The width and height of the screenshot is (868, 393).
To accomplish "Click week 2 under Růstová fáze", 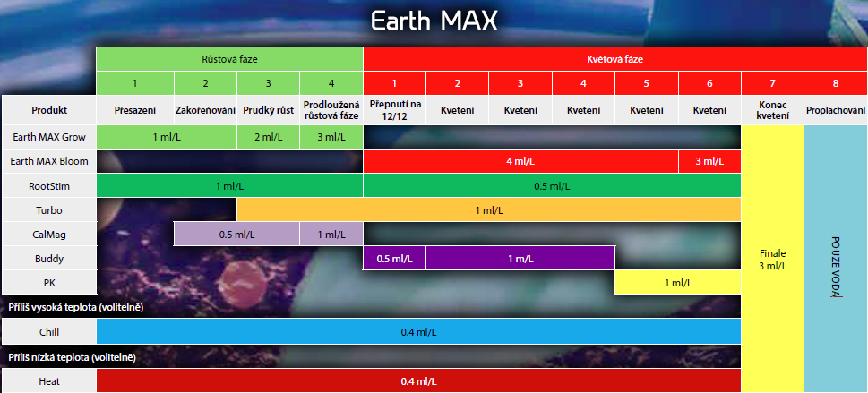I will click(205, 83).
